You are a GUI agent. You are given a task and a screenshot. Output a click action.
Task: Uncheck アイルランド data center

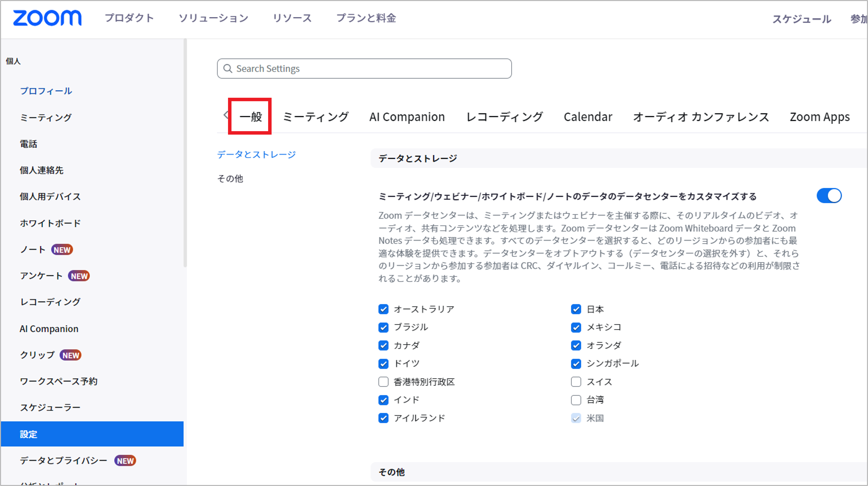(383, 418)
